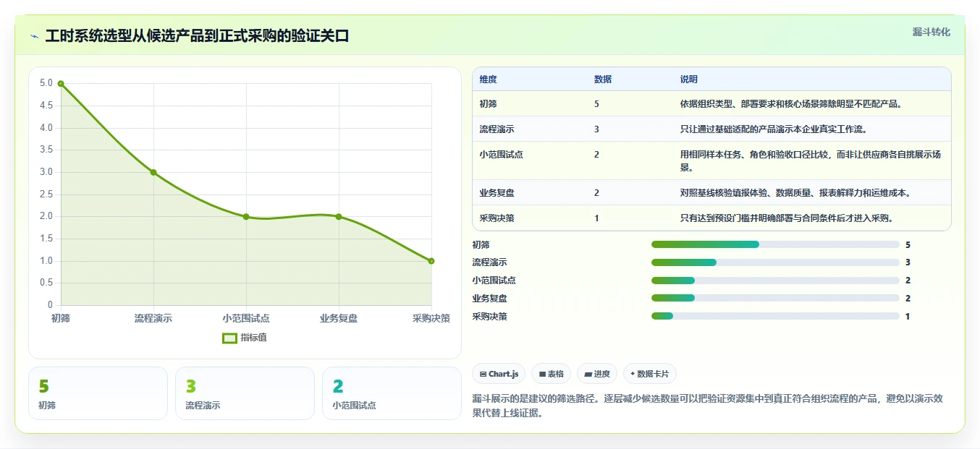The width and height of the screenshot is (980, 449).
Task: Click the 业务复盘 x-axis label on chart
Action: click(x=339, y=318)
